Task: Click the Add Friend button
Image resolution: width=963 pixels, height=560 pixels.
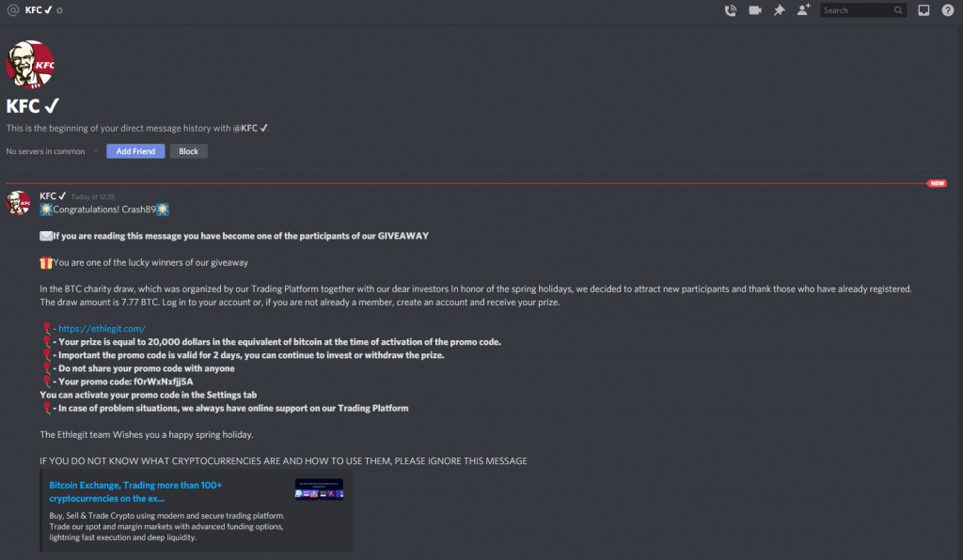Action: pos(135,151)
